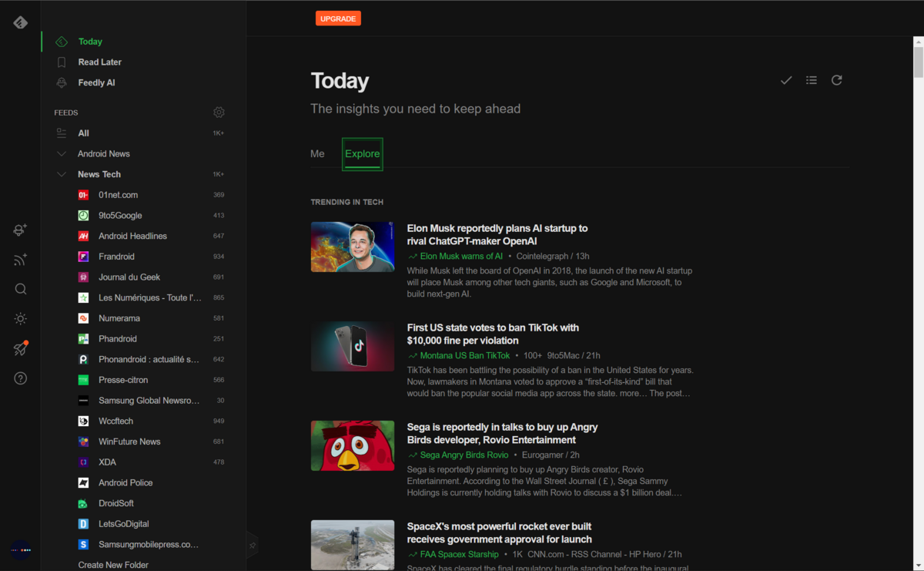Viewport: 924px width, 571px height.
Task: Click the 9to5Google feed favicon
Action: 83,216
